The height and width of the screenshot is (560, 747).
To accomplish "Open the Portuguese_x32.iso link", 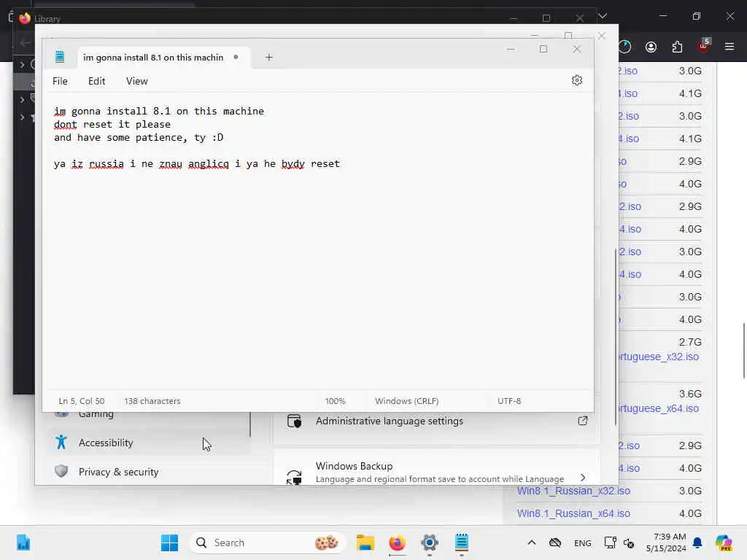I will tap(659, 357).
